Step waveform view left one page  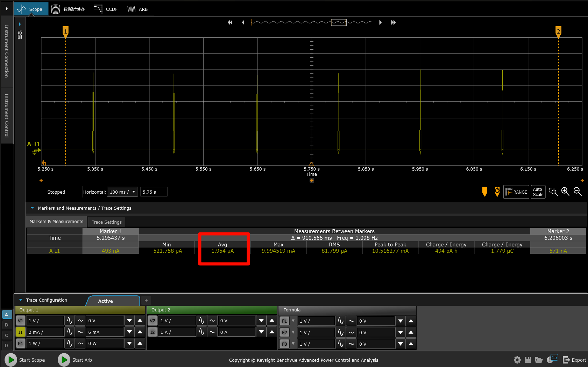(x=243, y=22)
